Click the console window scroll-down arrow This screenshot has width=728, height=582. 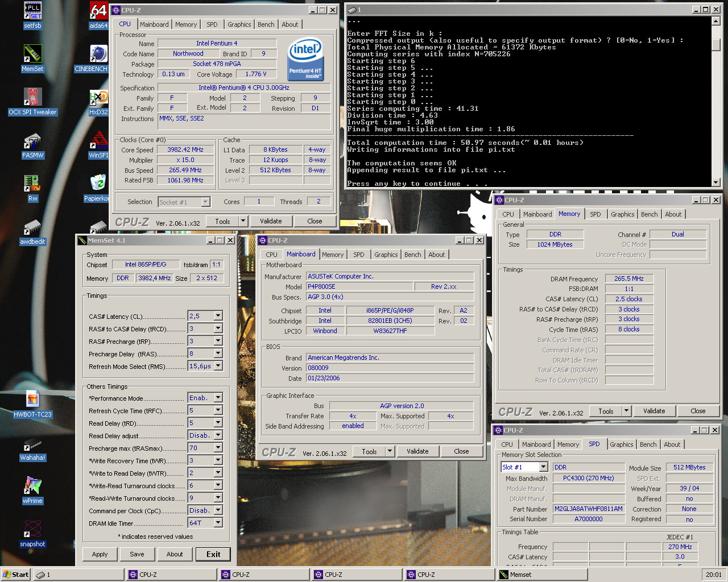716,182
